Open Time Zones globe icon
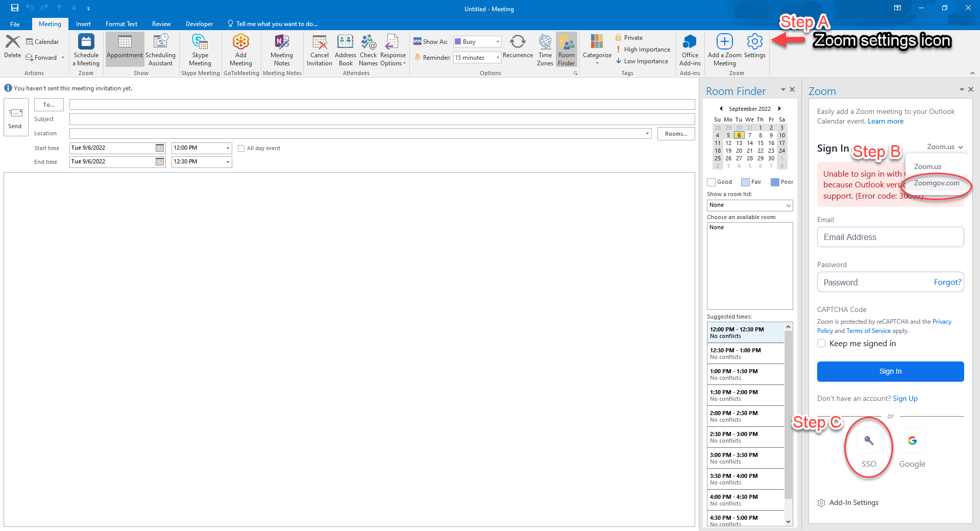 click(x=545, y=42)
